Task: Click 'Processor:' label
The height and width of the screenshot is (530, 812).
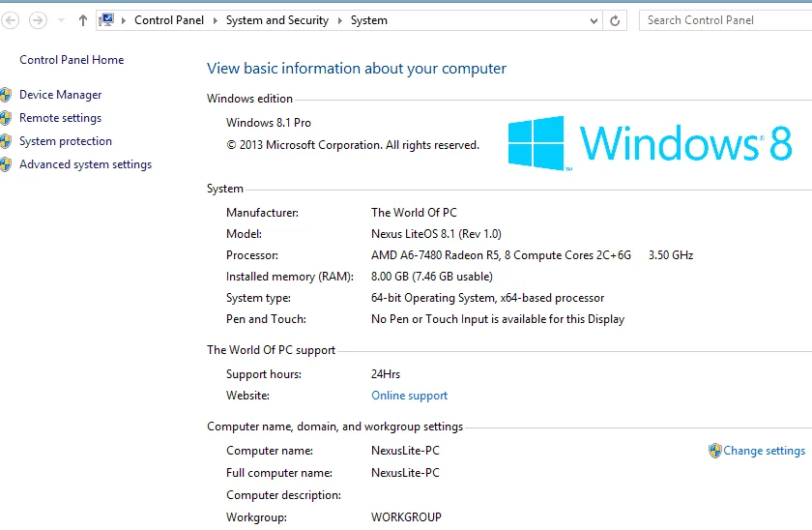Action: coord(251,255)
